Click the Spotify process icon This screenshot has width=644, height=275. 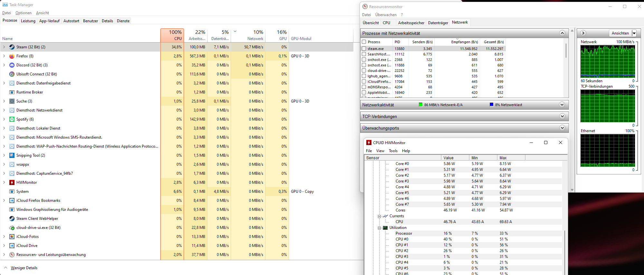click(12, 119)
